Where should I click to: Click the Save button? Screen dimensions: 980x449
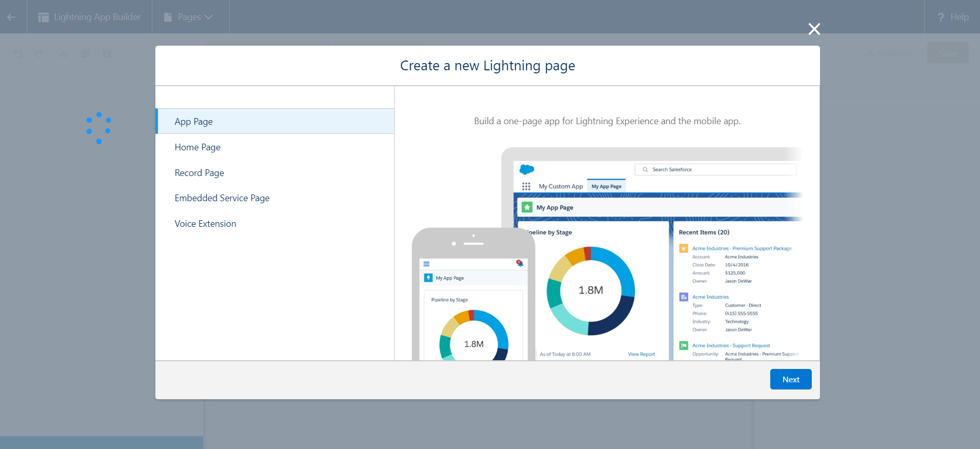[x=948, y=53]
